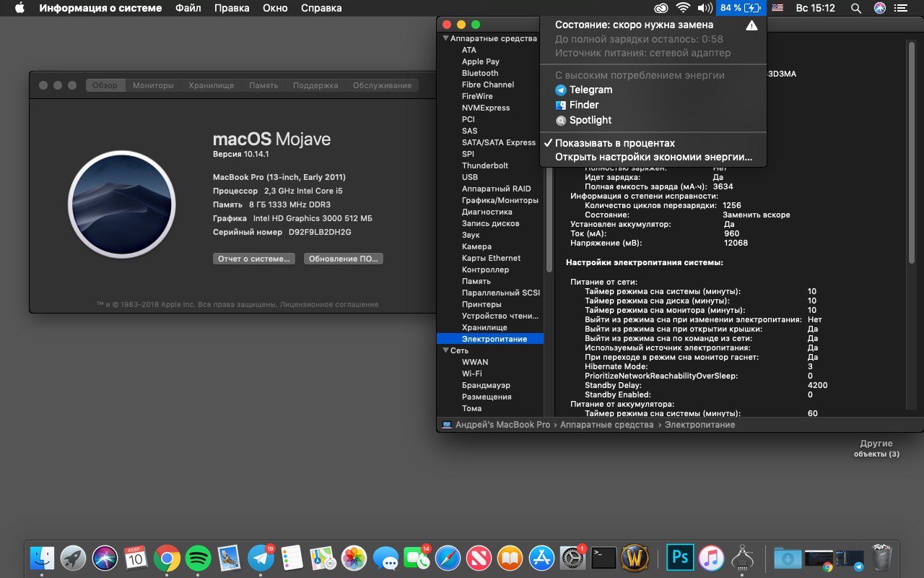
Task: Click System Information vertical scrollbar
Action: click(912, 152)
